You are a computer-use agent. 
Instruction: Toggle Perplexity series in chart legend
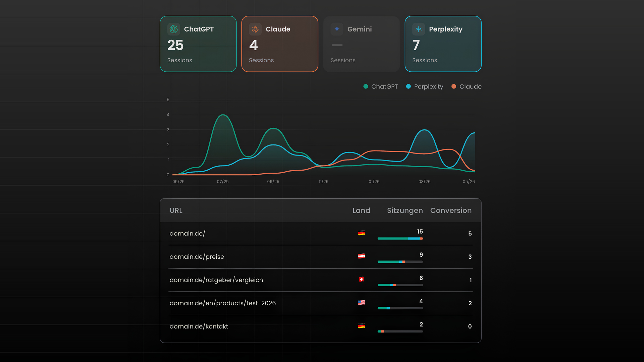pos(425,86)
